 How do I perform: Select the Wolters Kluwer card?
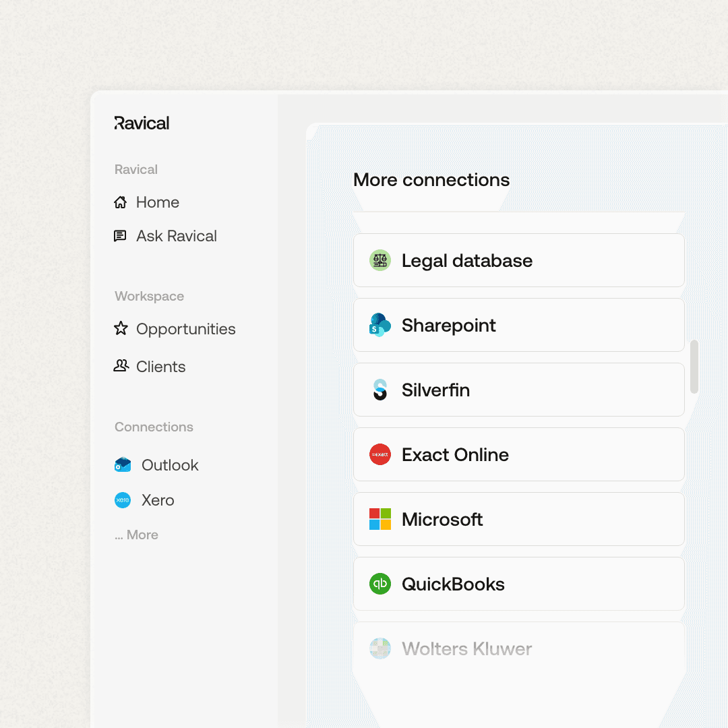click(x=518, y=648)
